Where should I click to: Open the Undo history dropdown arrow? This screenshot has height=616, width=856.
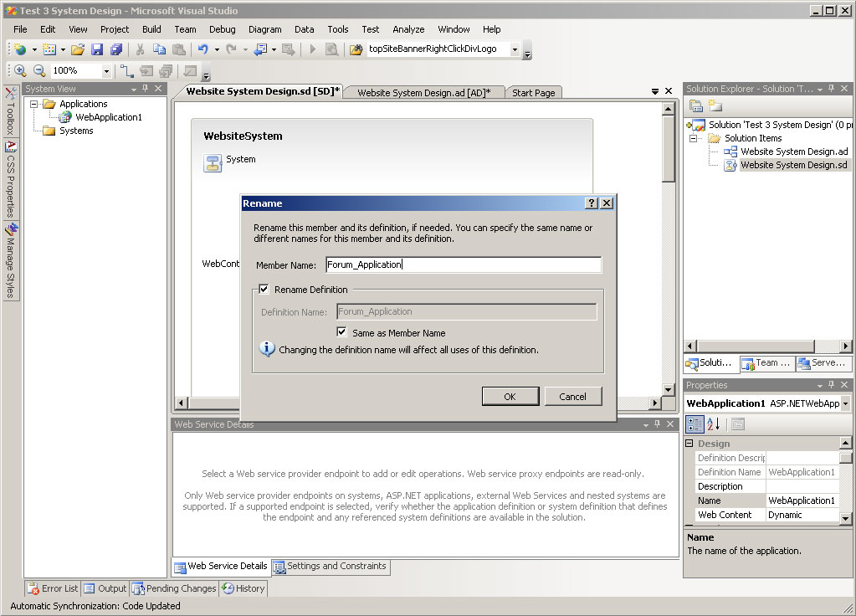[217, 49]
